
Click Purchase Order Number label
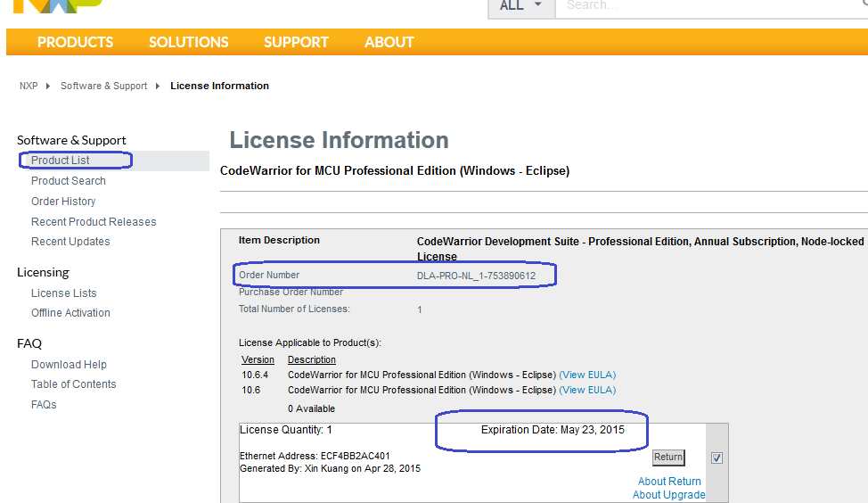point(291,292)
